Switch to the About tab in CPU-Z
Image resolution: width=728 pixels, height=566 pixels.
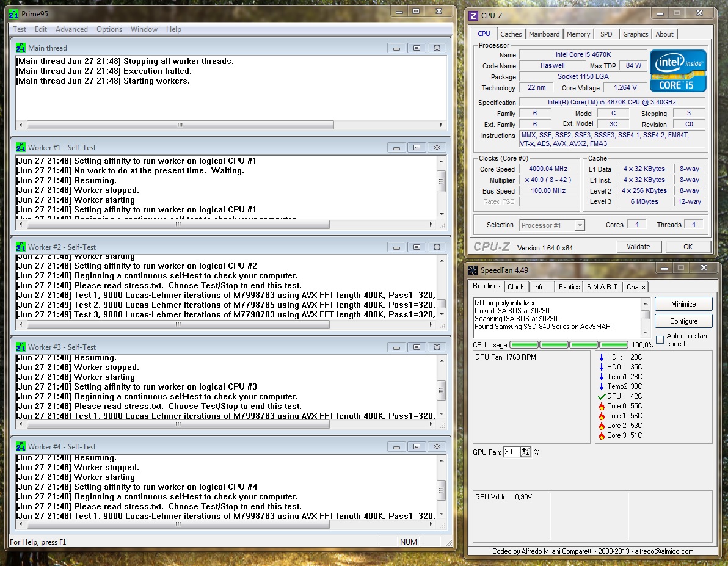664,34
